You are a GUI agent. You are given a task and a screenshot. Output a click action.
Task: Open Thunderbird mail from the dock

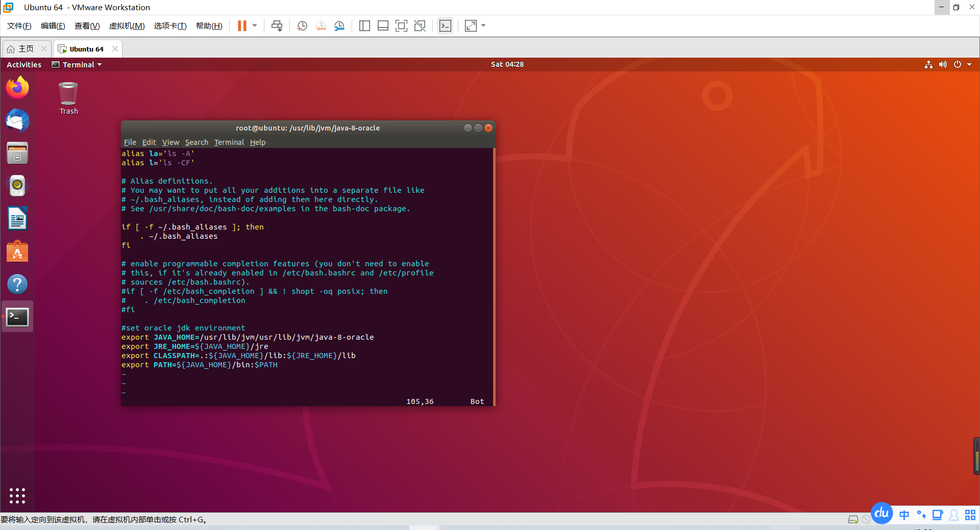pyautogui.click(x=17, y=121)
